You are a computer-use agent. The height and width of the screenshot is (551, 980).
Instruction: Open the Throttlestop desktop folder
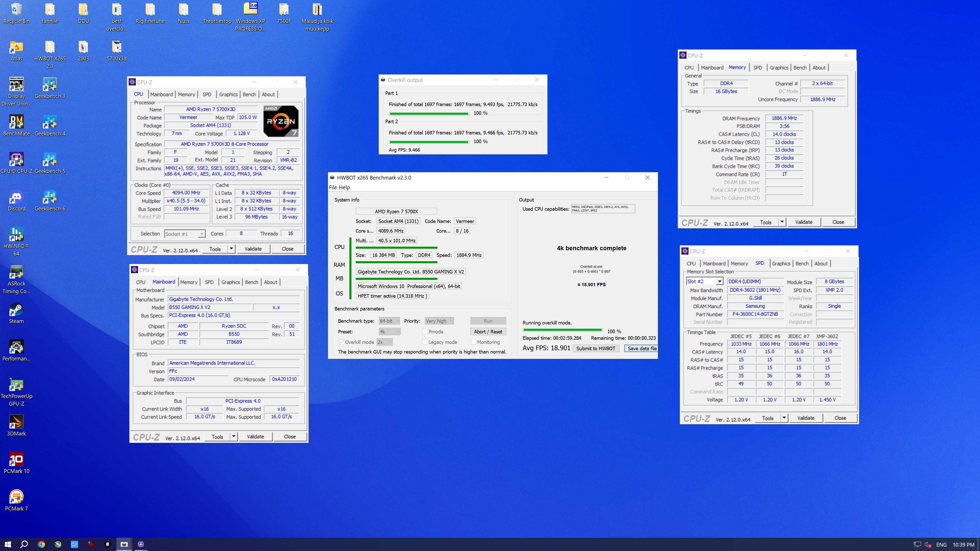[x=217, y=13]
